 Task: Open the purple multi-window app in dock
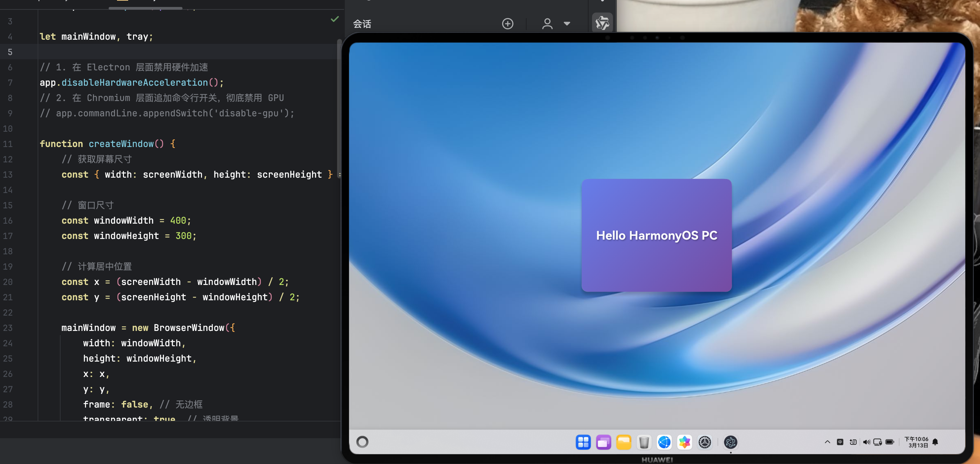tap(604, 442)
